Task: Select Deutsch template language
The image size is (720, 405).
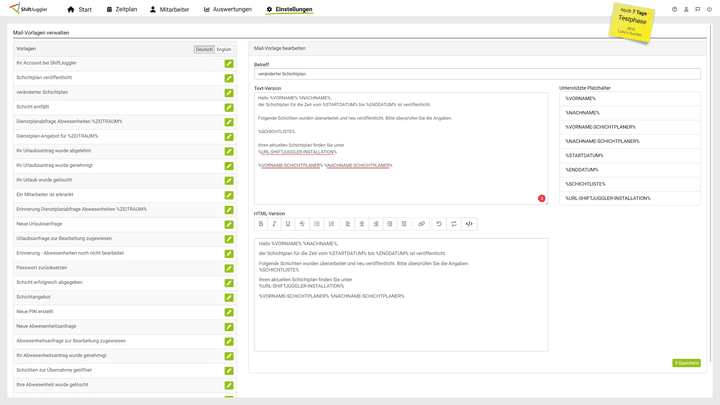Action: coord(204,49)
